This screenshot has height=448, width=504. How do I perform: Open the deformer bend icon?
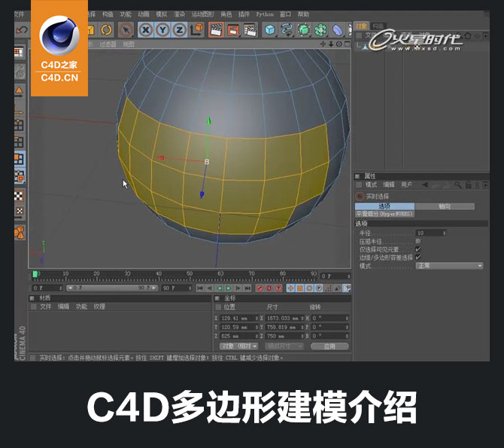tap(337, 30)
